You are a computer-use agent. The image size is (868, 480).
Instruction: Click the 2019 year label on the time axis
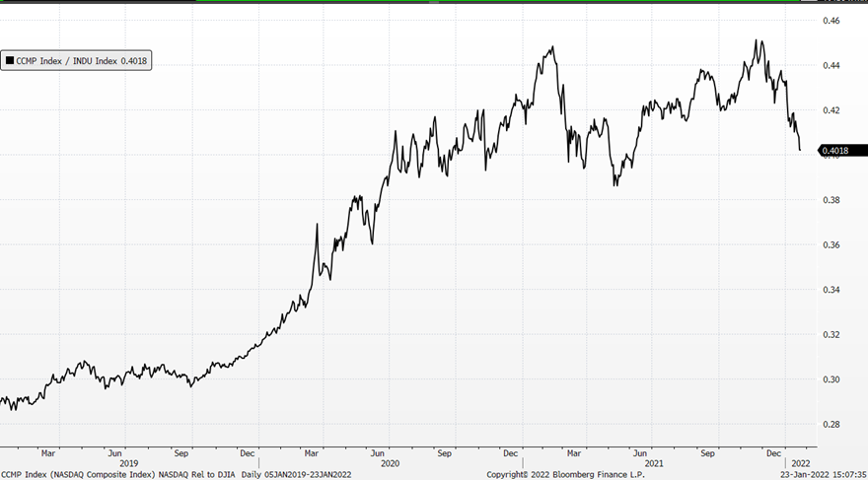(129, 463)
